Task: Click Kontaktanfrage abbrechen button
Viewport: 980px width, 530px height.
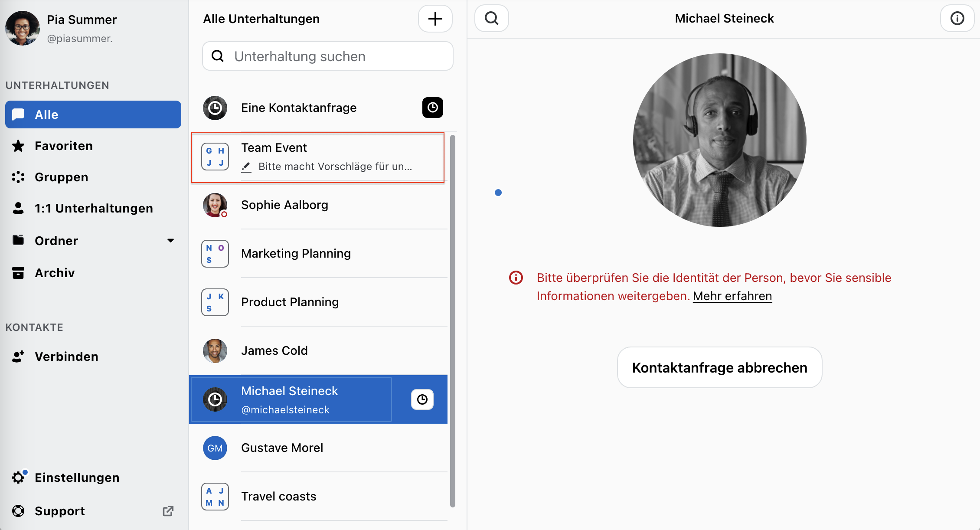Action: pyautogui.click(x=720, y=367)
